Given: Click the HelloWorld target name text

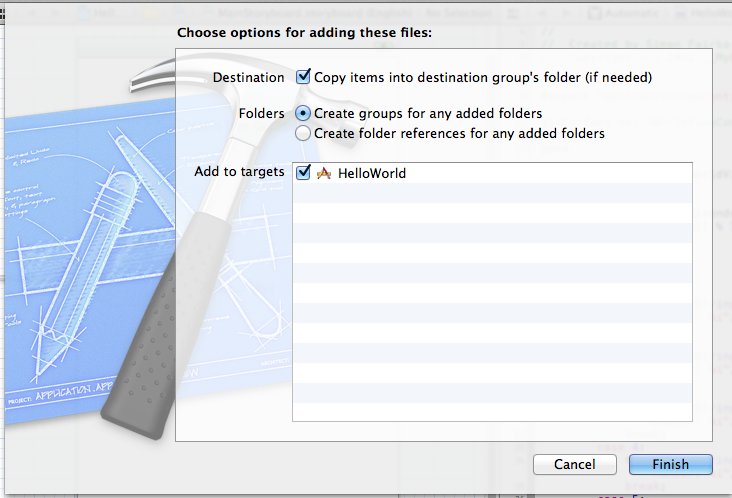Looking at the screenshot, I should (x=372, y=173).
